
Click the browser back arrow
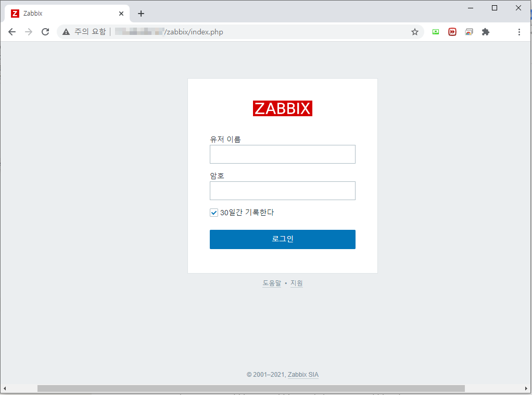(12, 32)
